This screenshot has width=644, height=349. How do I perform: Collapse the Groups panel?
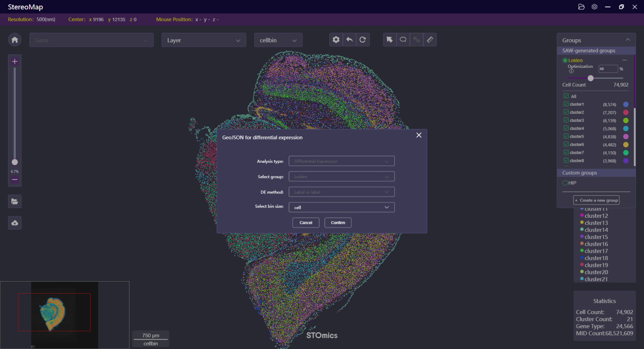(x=627, y=40)
